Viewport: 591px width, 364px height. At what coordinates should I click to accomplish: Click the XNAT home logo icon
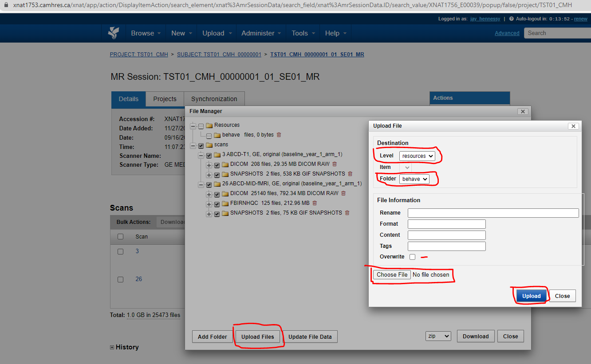pos(114,33)
